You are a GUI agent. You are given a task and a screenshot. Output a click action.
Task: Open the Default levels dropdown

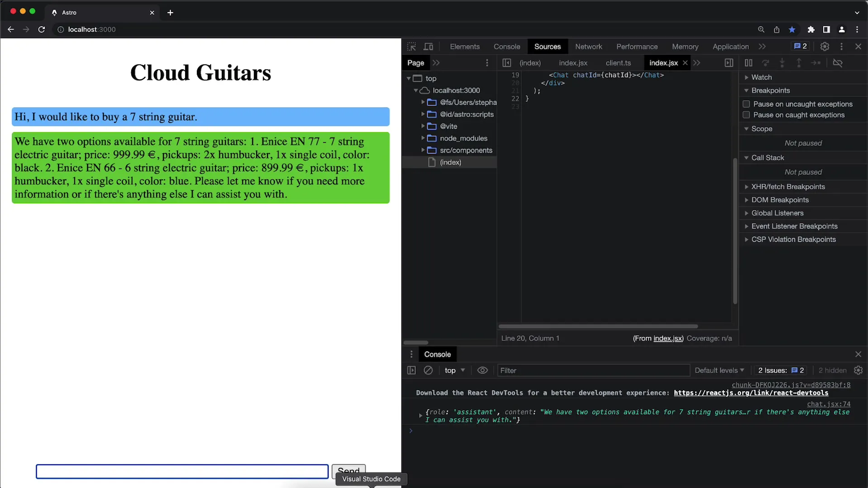point(719,370)
